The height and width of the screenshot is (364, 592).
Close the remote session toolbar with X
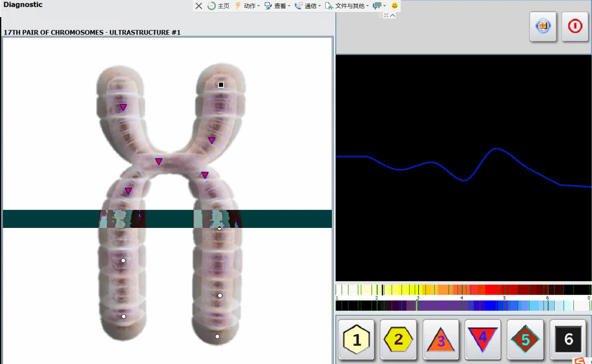(199, 6)
